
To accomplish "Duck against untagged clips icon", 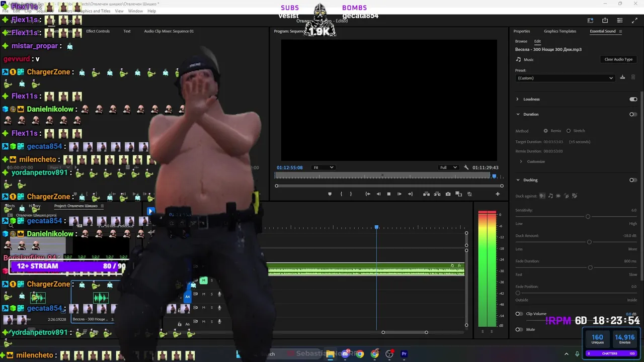I will [574, 196].
